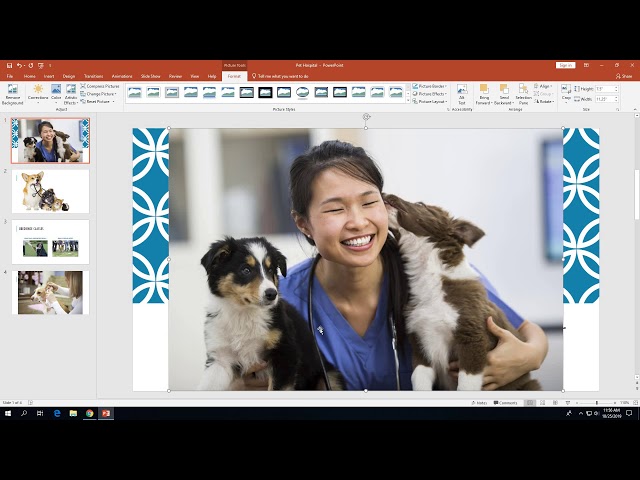Apply the thick black frame picture style
640x480 pixels.
click(x=265, y=92)
